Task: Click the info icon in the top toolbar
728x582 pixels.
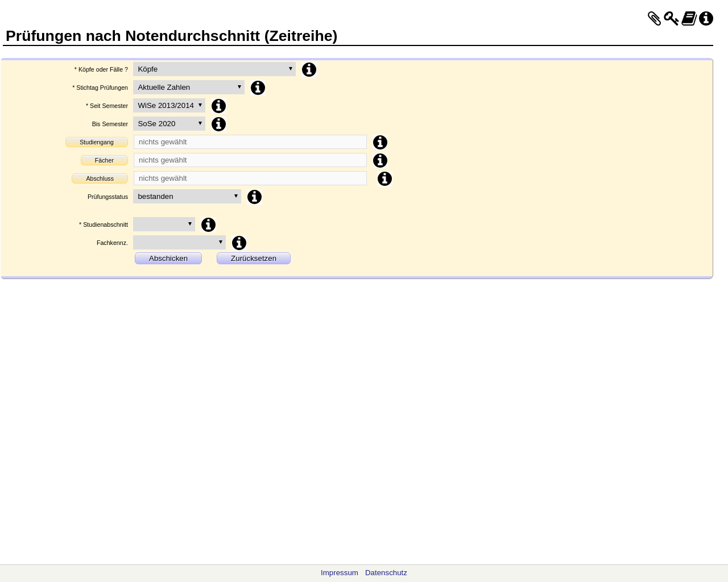Action: (706, 19)
